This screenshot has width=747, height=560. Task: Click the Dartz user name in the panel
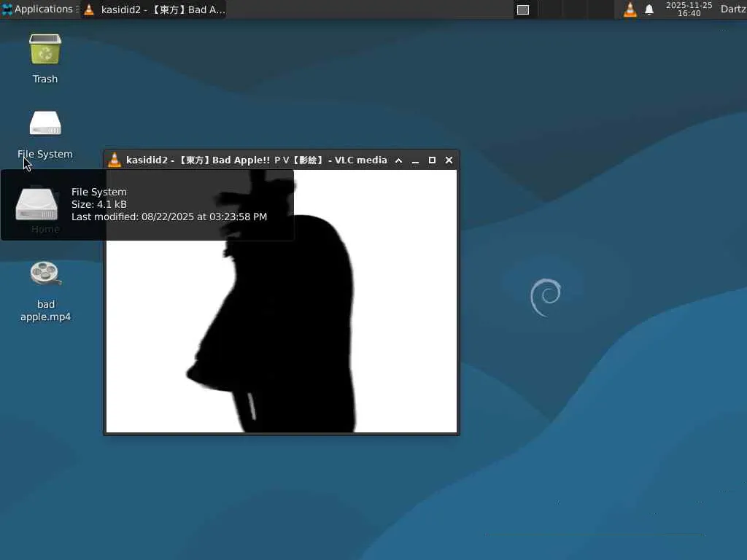click(x=732, y=9)
